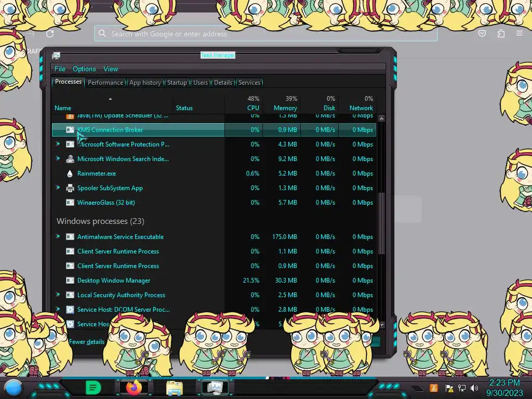Click the Spooler SubSystem App printer icon
Image resolution: width=532 pixels, height=399 pixels.
point(70,188)
